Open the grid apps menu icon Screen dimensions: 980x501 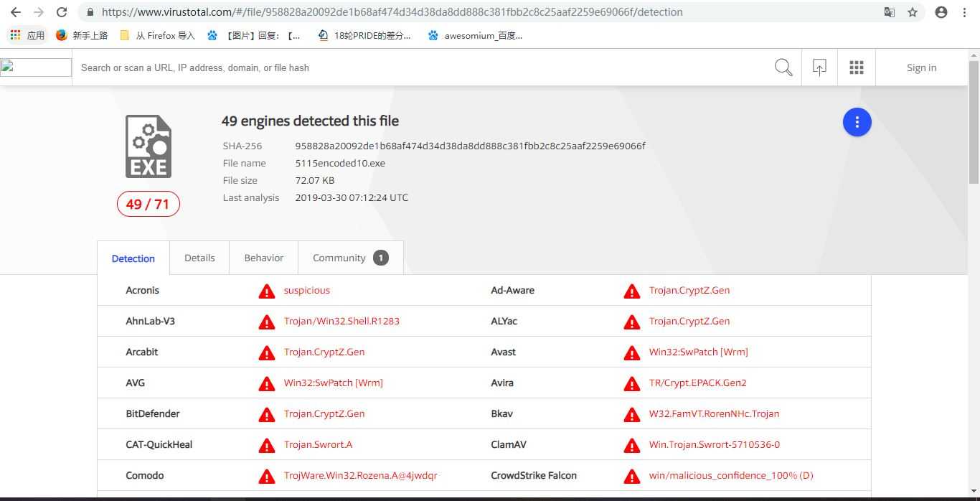click(857, 67)
